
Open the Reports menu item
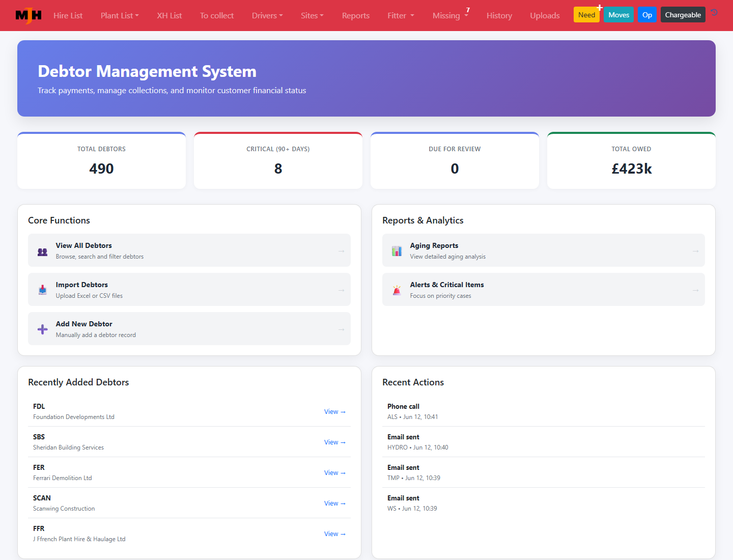356,15
